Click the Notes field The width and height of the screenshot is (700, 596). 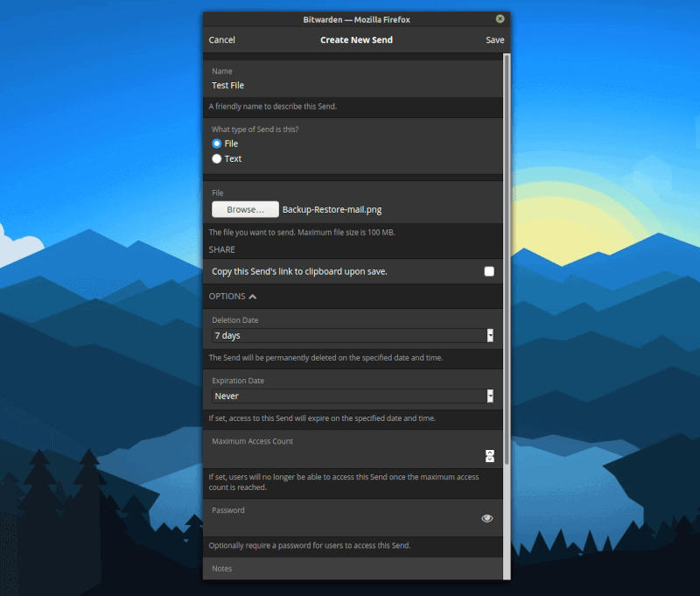pos(350,570)
